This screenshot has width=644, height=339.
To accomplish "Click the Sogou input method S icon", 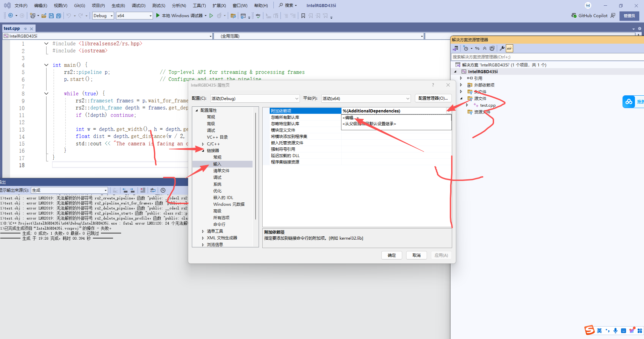I will (x=589, y=330).
